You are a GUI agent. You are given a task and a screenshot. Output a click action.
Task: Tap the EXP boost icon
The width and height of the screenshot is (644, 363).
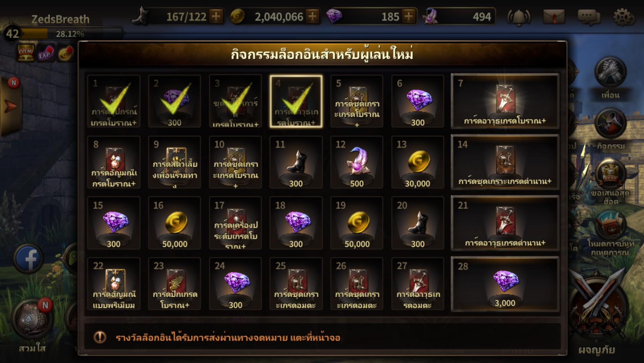[x=46, y=53]
